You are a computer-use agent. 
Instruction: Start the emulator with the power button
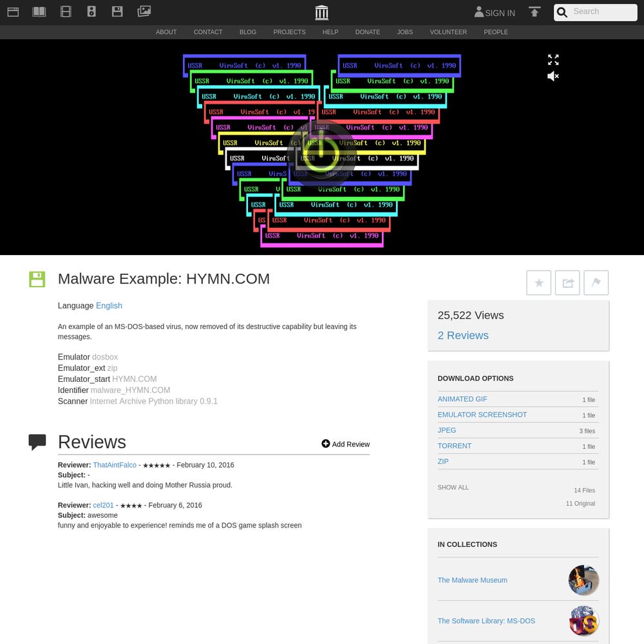[x=321, y=154]
